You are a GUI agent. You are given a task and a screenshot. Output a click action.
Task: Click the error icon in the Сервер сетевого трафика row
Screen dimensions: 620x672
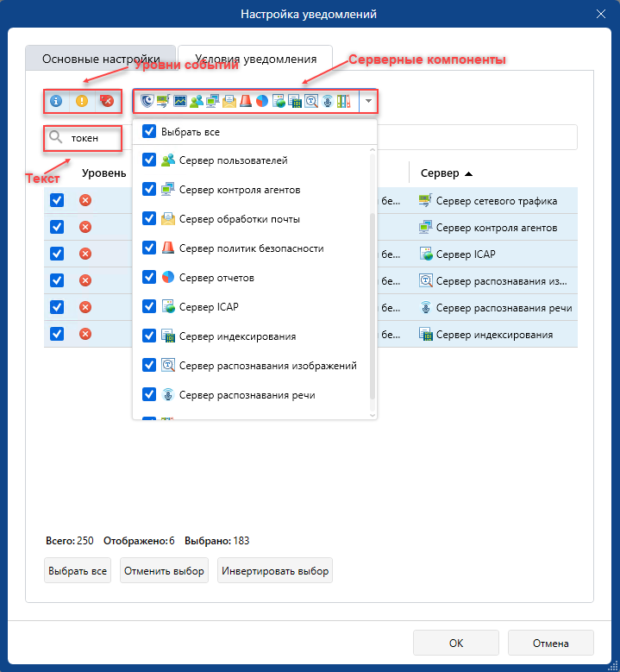85,200
